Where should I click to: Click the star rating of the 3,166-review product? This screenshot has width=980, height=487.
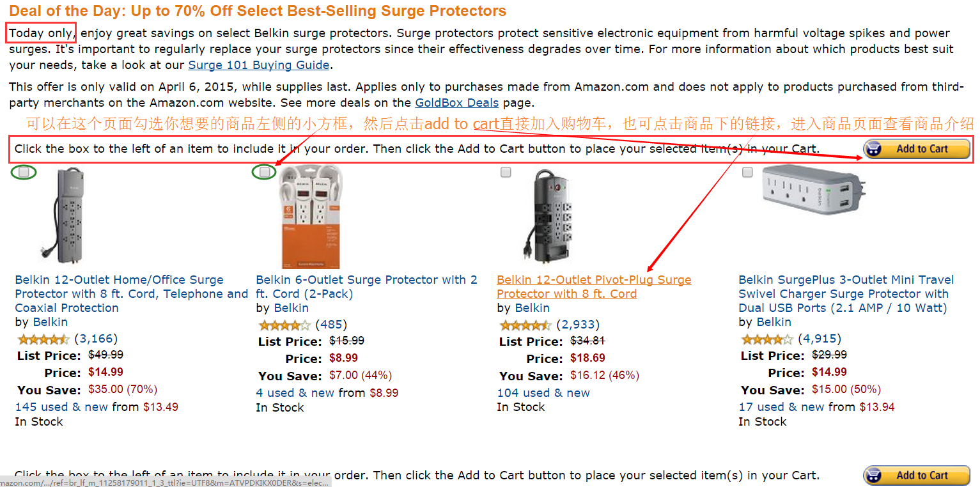(43, 339)
